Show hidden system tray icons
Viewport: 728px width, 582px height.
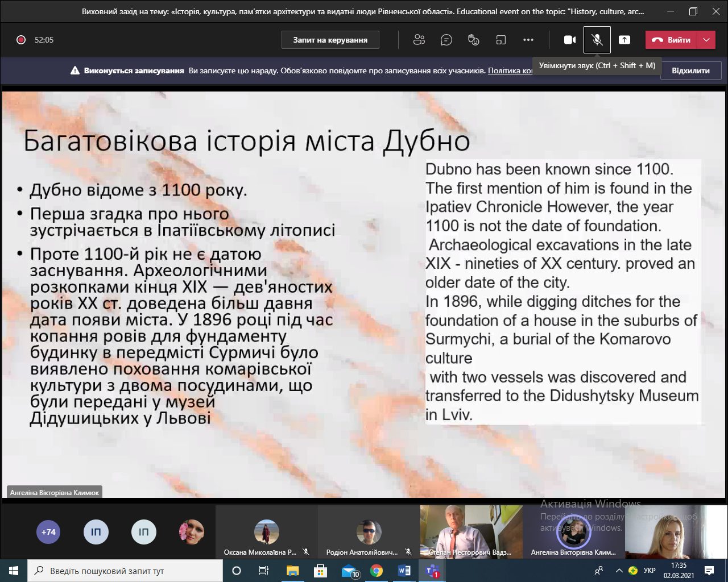point(619,570)
